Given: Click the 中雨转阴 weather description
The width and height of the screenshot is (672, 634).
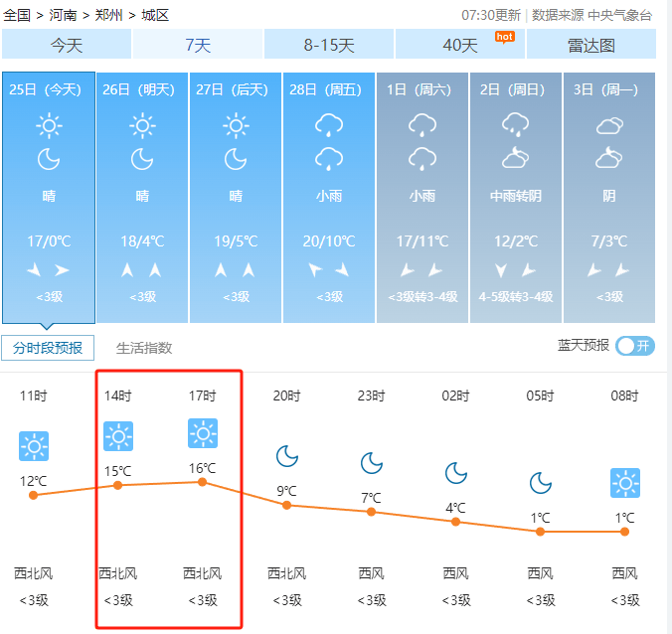Looking at the screenshot, I should pyautogui.click(x=516, y=196).
